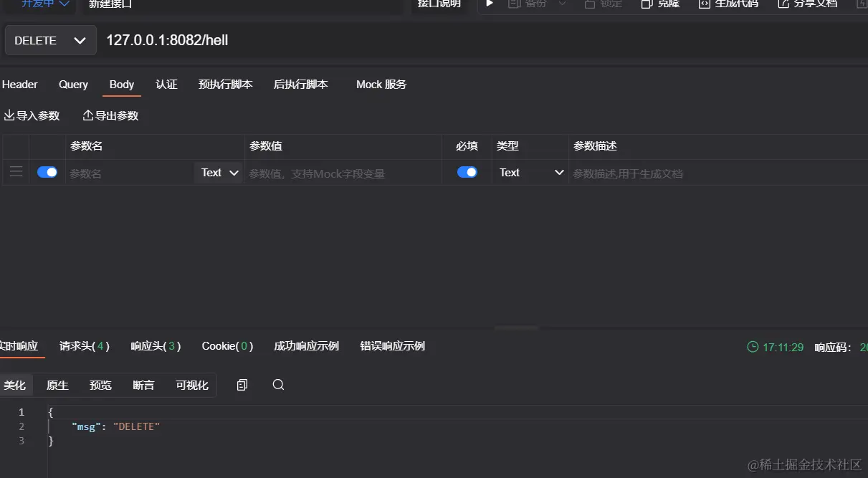Click the copy response icon
Viewport: 868px width, 478px height.
(x=242, y=385)
